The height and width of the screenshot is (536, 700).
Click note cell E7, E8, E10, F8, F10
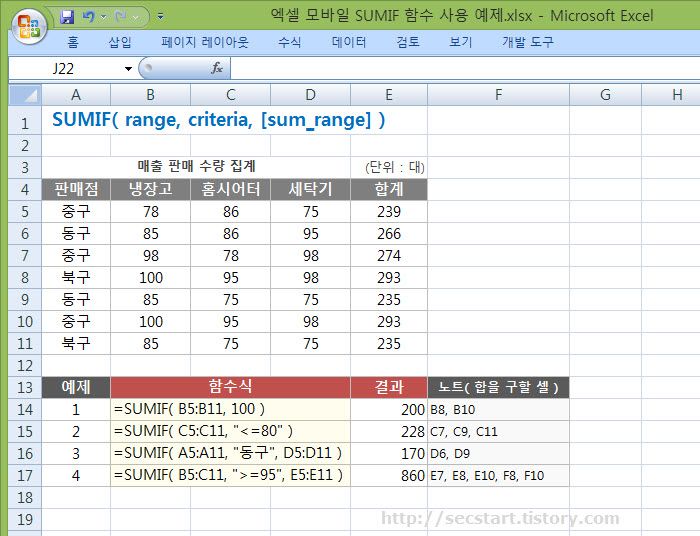498,475
